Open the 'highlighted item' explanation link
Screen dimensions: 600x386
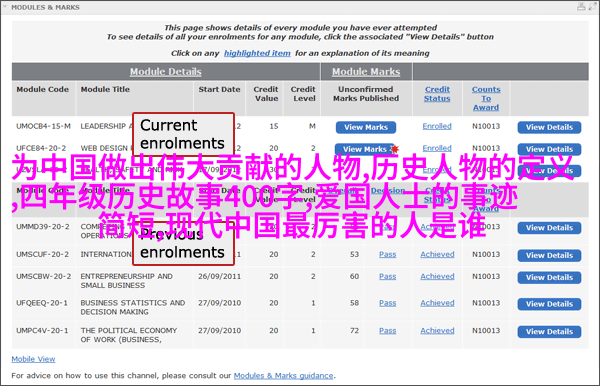tap(257, 53)
